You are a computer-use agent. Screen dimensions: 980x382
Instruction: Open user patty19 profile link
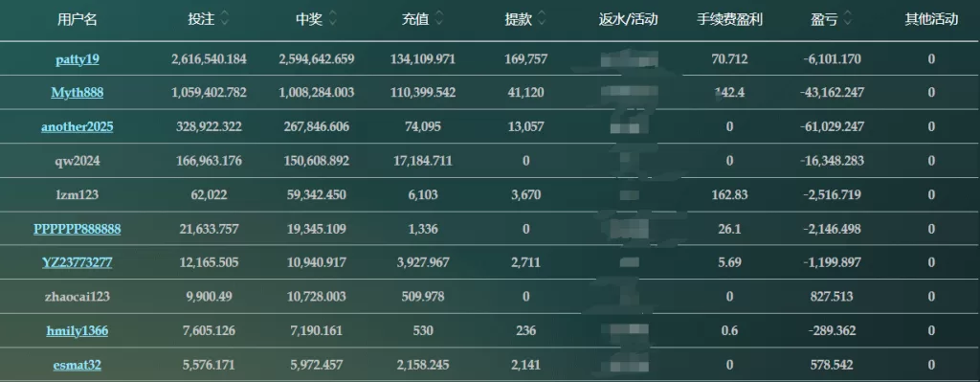pyautogui.click(x=78, y=59)
